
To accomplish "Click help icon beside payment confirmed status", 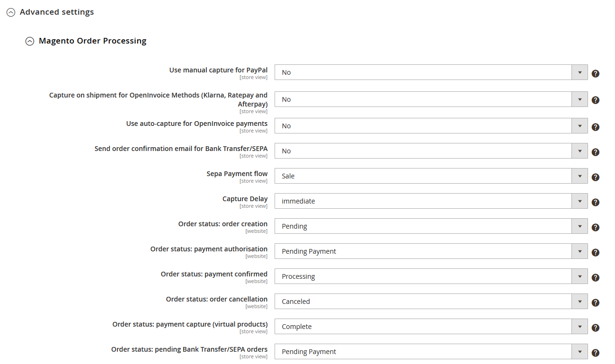I will [x=595, y=277].
